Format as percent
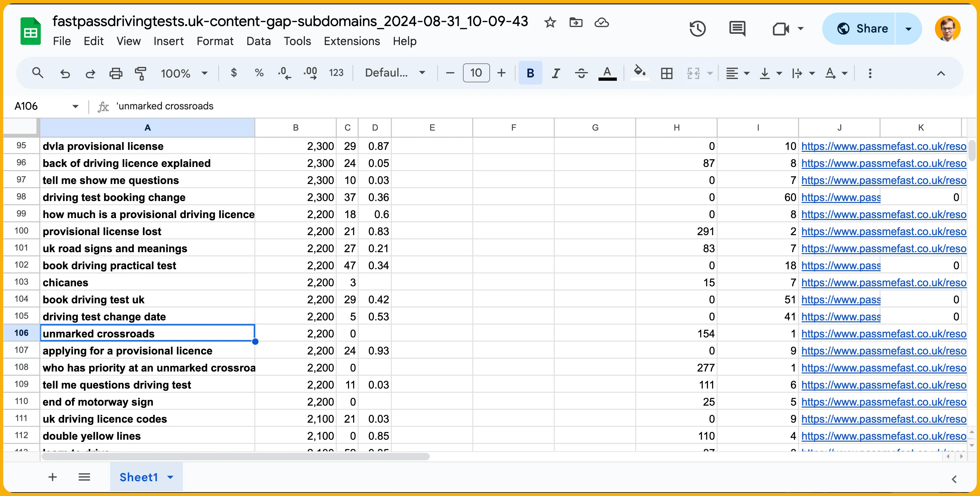The height and width of the screenshot is (496, 980). point(259,73)
